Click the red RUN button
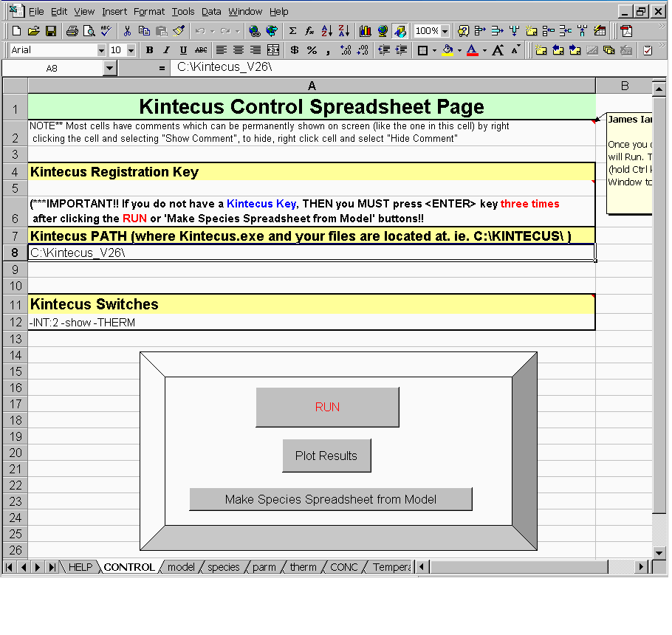Viewport: 672px width, 635px height. tap(327, 407)
